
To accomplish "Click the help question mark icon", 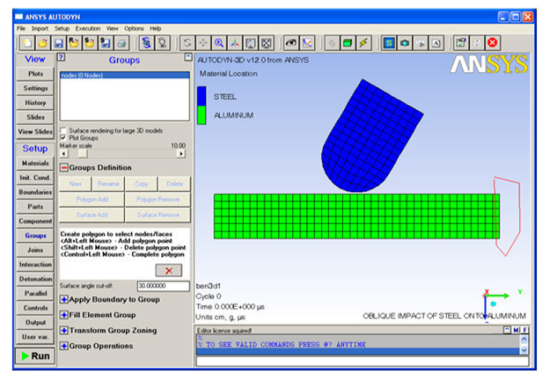I will tap(61, 57).
